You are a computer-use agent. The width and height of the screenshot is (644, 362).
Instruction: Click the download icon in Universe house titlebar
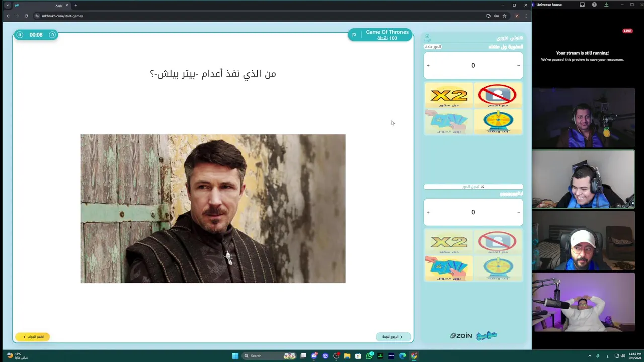coord(606,5)
